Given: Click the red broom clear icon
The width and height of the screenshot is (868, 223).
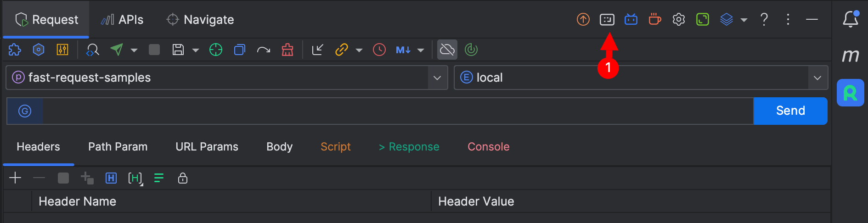Looking at the screenshot, I should [x=287, y=50].
